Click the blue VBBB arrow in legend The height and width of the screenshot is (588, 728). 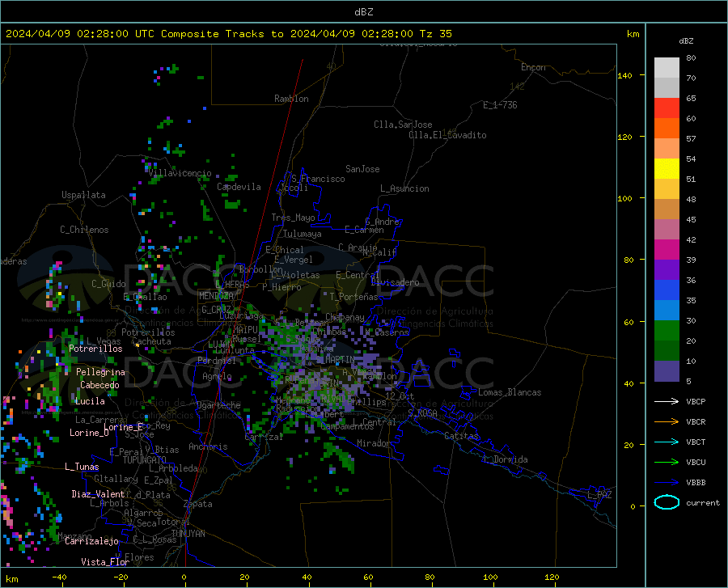667,482
